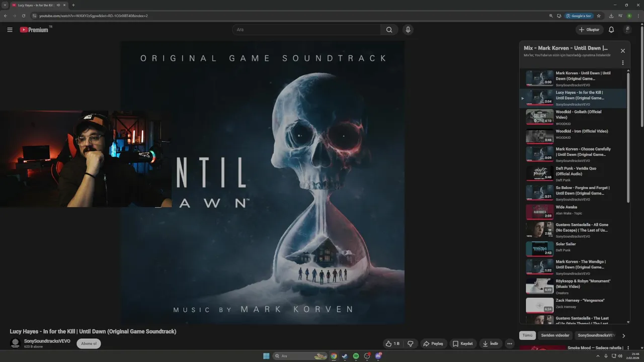Play Mark Korven - The Wendigo item
644x362 pixels.
(x=573, y=267)
